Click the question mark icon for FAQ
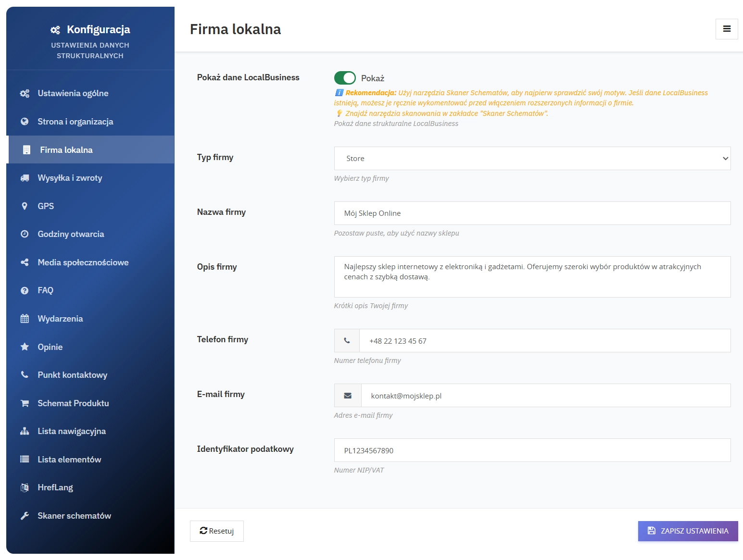 (x=25, y=290)
